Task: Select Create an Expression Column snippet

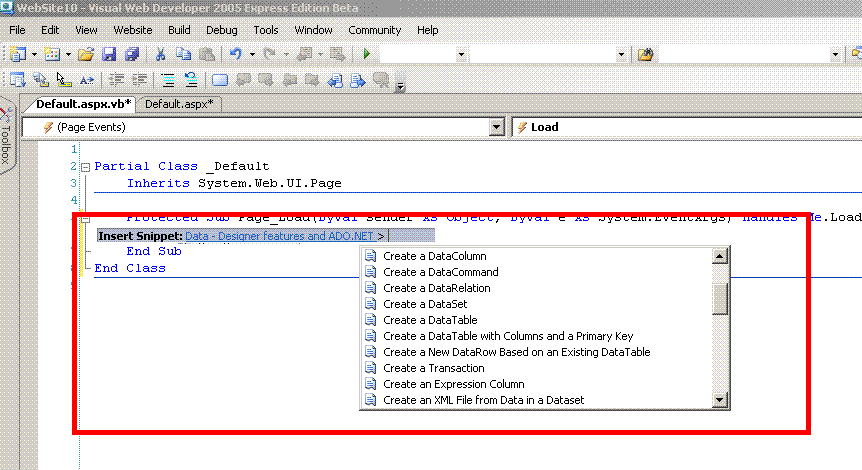Action: coord(454,384)
